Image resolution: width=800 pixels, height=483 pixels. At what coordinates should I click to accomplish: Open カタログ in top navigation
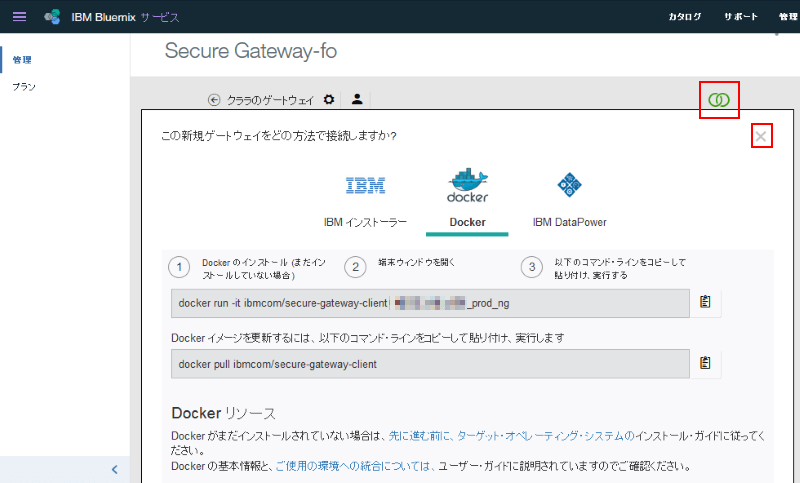point(685,17)
